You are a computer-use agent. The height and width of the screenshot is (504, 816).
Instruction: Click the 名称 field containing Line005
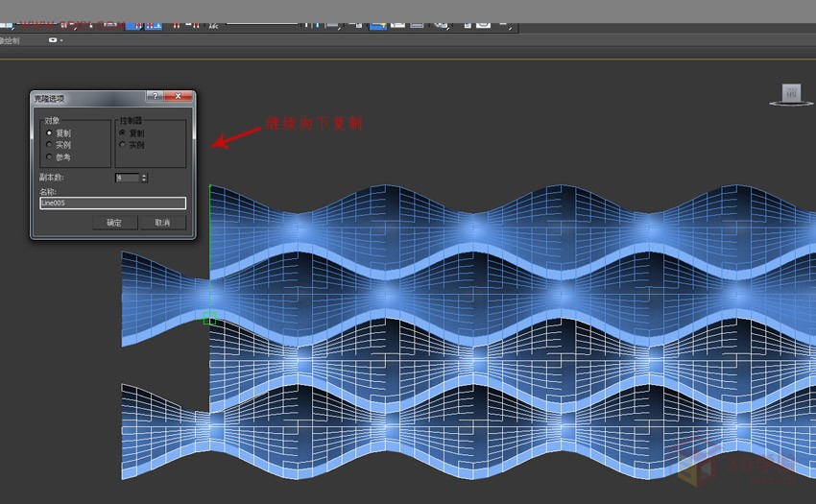click(x=112, y=204)
